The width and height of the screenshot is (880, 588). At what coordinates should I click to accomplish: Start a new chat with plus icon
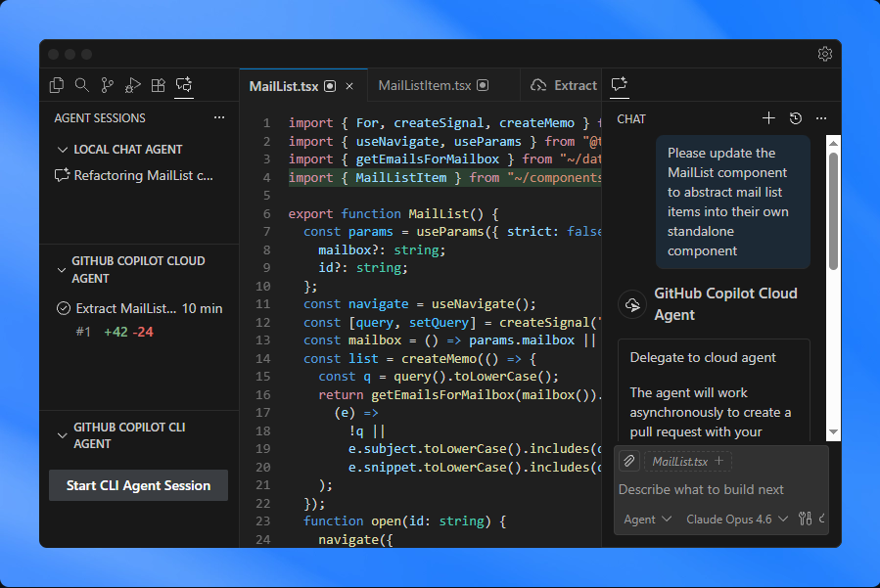(x=768, y=118)
